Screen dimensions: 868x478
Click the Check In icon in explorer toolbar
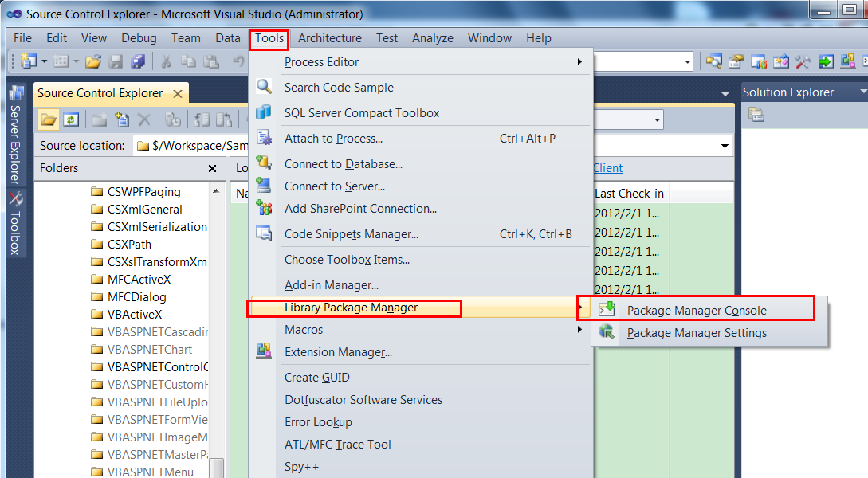pos(224,119)
